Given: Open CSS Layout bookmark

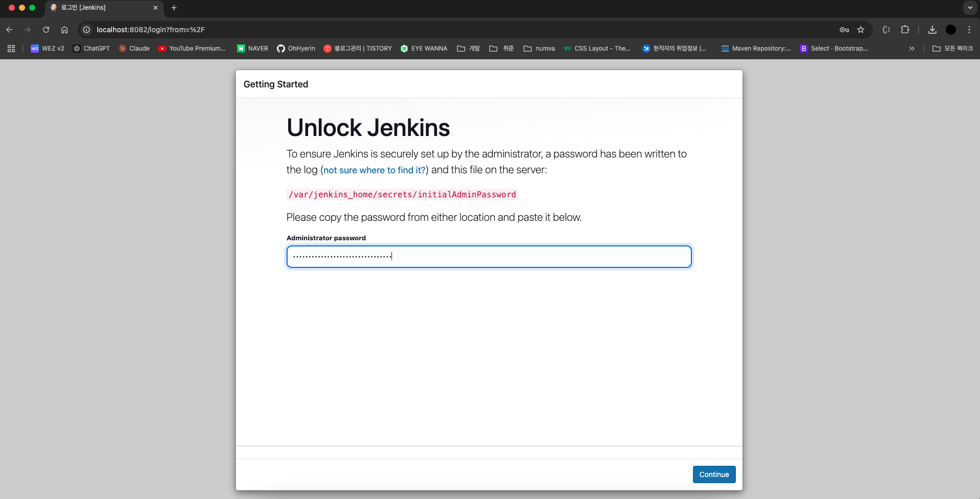Looking at the screenshot, I should point(597,49).
